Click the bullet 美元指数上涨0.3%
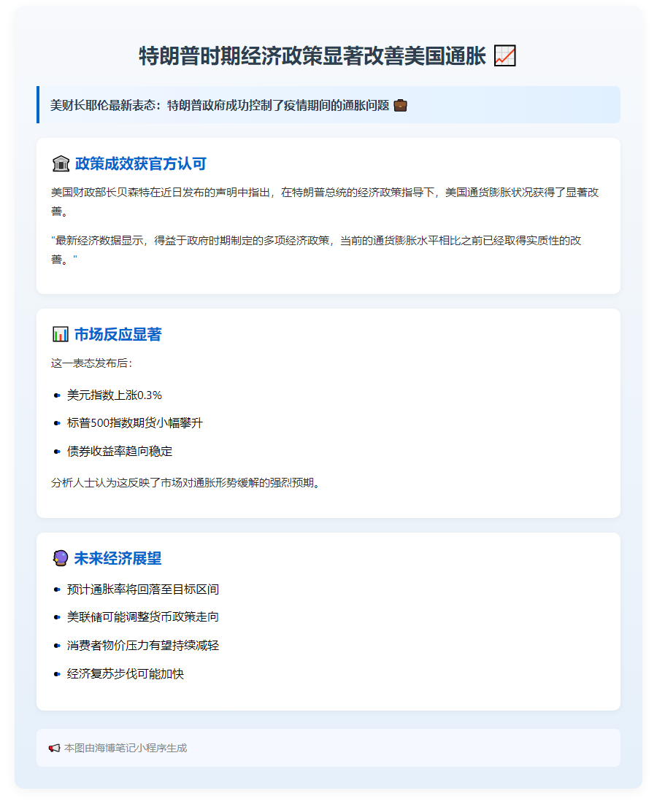657x812 pixels. click(x=115, y=395)
